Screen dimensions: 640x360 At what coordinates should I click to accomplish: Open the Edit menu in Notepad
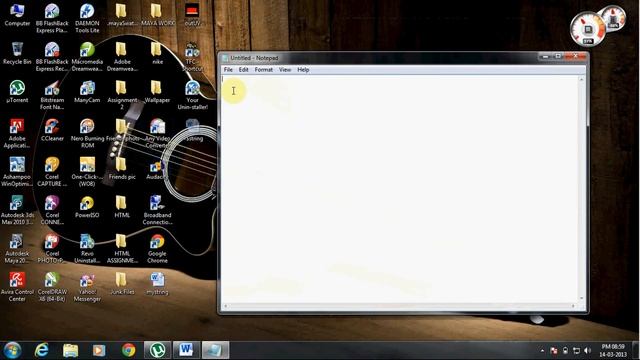244,70
